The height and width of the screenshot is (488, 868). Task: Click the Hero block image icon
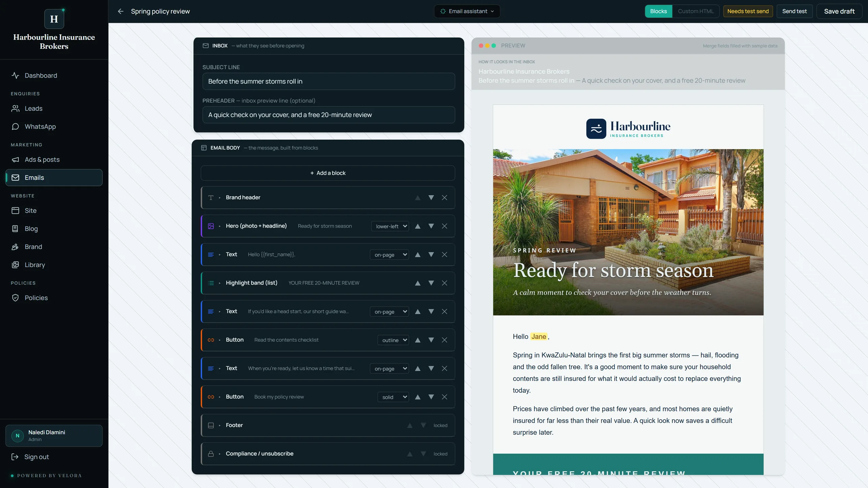pos(211,226)
